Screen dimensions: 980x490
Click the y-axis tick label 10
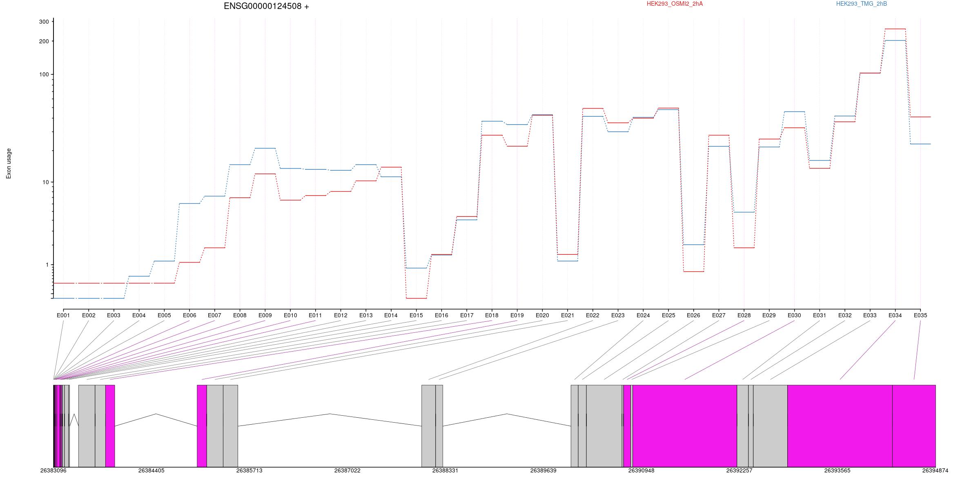tap(45, 182)
